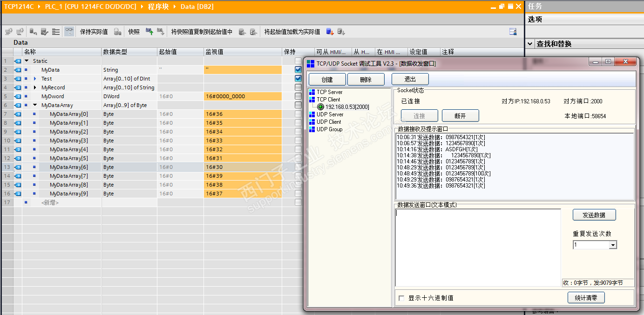The height and width of the screenshot is (315, 644).
Task: Click 快照 on the toolbar
Action: tap(134, 32)
